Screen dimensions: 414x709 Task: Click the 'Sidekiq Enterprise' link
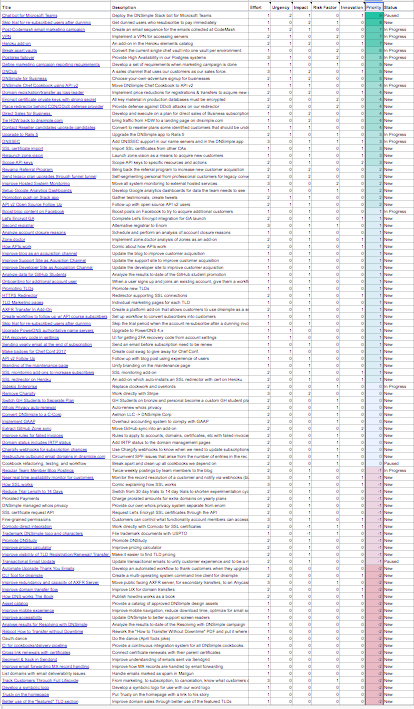(x=21, y=386)
